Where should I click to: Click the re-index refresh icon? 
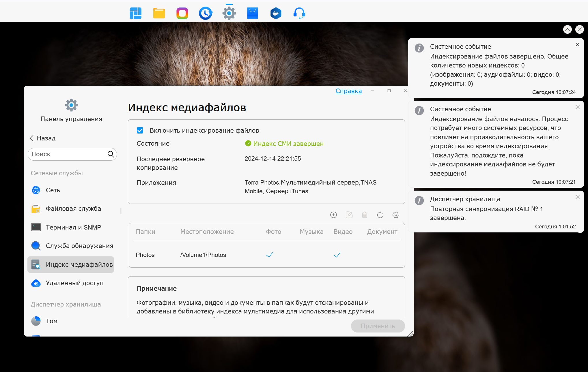click(x=380, y=215)
